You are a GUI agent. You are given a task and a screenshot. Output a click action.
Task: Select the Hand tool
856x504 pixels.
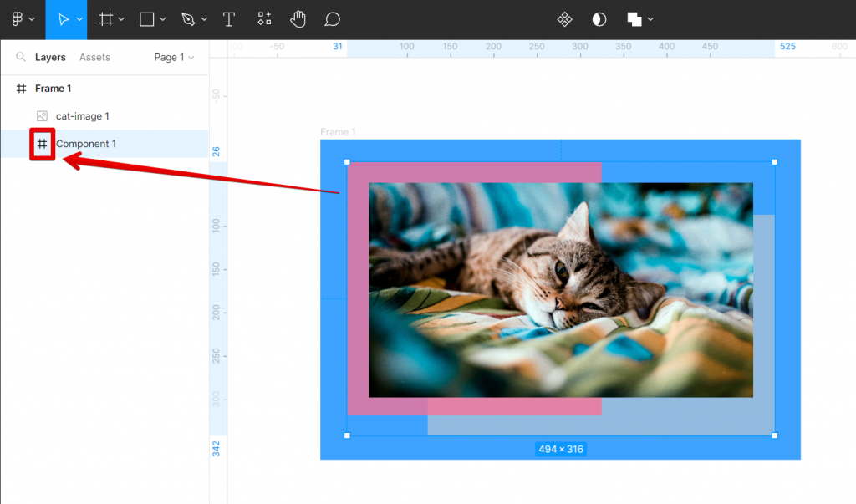pos(298,18)
